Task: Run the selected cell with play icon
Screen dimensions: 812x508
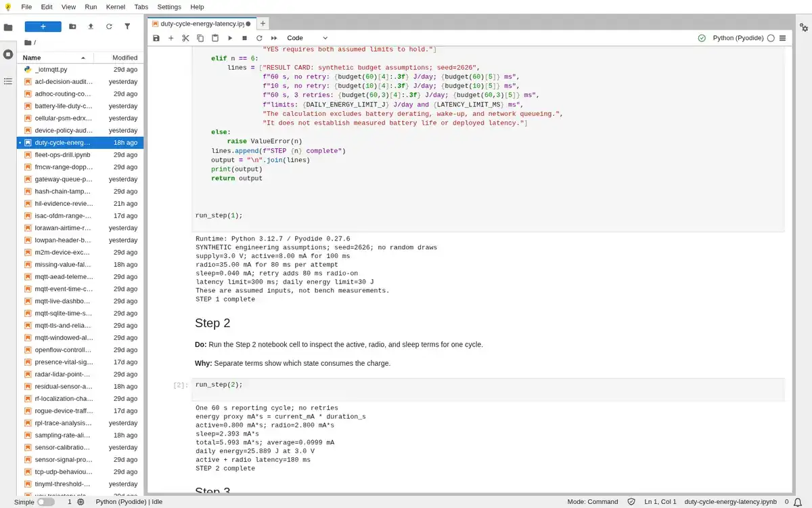Action: 230,38
